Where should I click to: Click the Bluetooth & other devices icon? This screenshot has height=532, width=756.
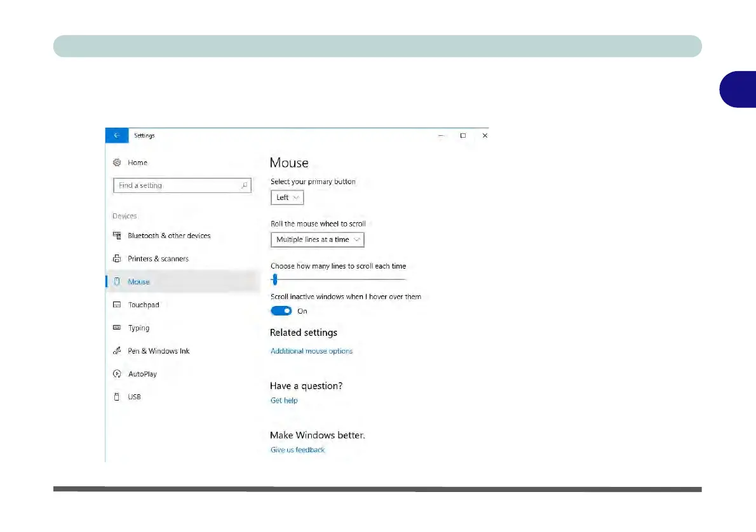117,235
